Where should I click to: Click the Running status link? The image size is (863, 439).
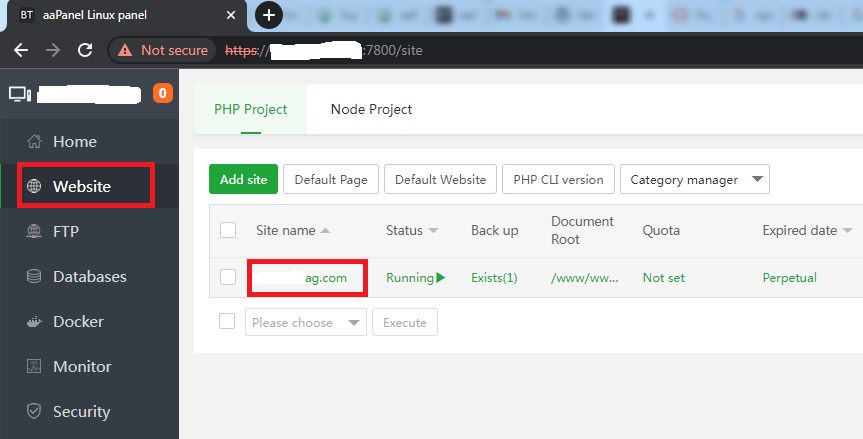tap(409, 278)
